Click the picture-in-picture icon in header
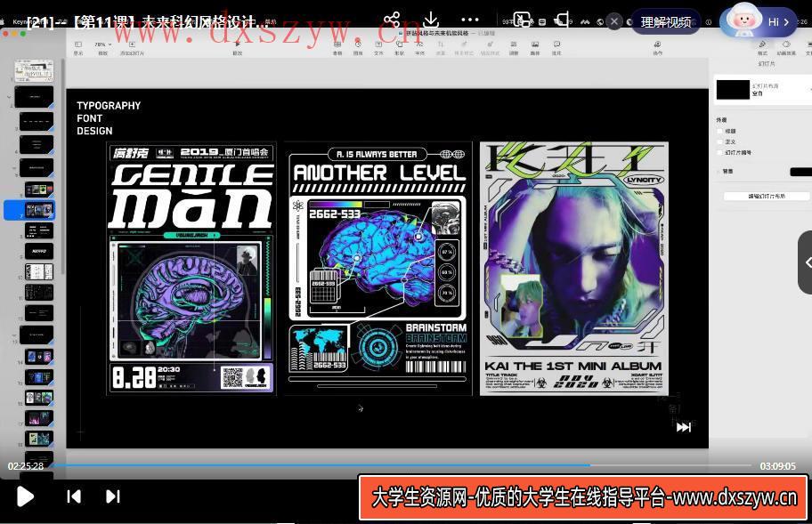This screenshot has height=524, width=812. coord(522,20)
